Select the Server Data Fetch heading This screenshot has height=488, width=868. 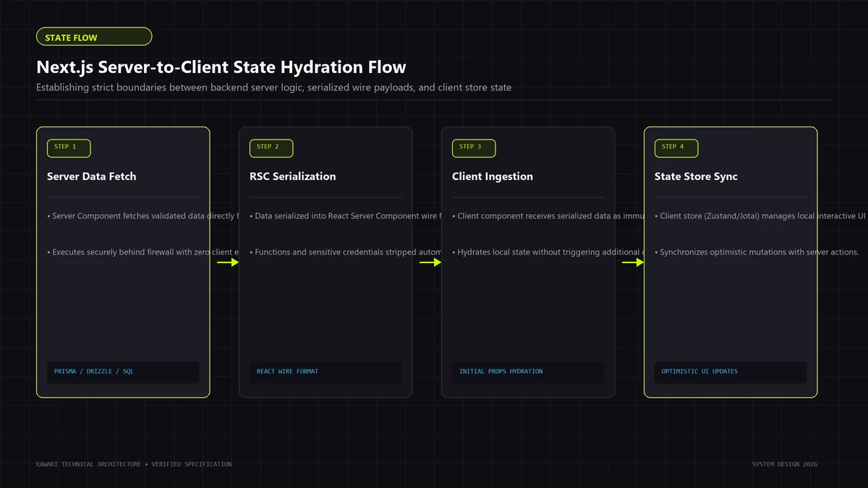pos(92,176)
